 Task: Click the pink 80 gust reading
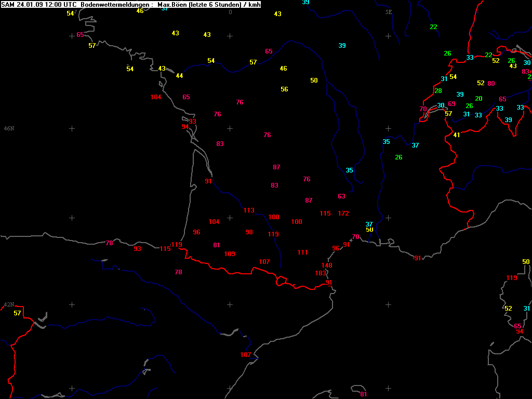[x=491, y=84]
